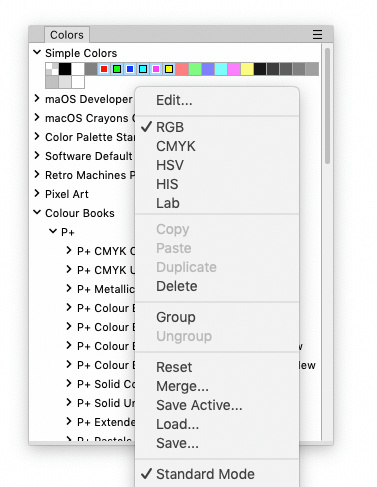Select the pale cyan swatch
This screenshot has width=377, height=487.
[x=221, y=69]
